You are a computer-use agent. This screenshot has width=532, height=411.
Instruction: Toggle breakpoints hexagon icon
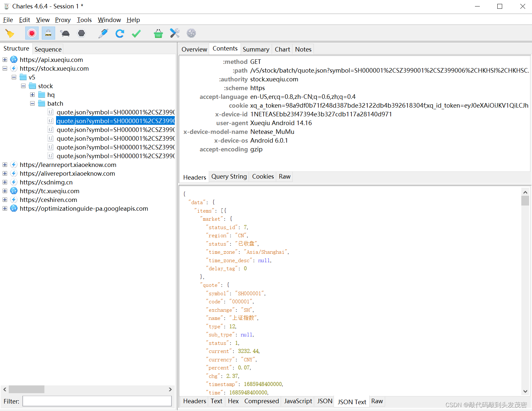[x=82, y=33]
